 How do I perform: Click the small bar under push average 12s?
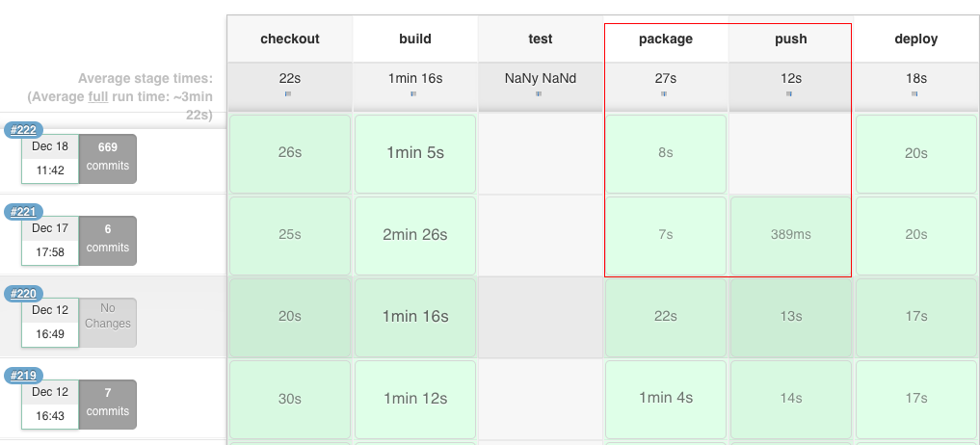789,93
